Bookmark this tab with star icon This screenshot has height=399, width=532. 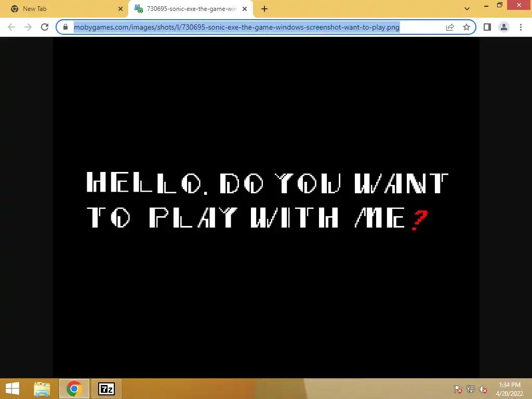click(467, 27)
